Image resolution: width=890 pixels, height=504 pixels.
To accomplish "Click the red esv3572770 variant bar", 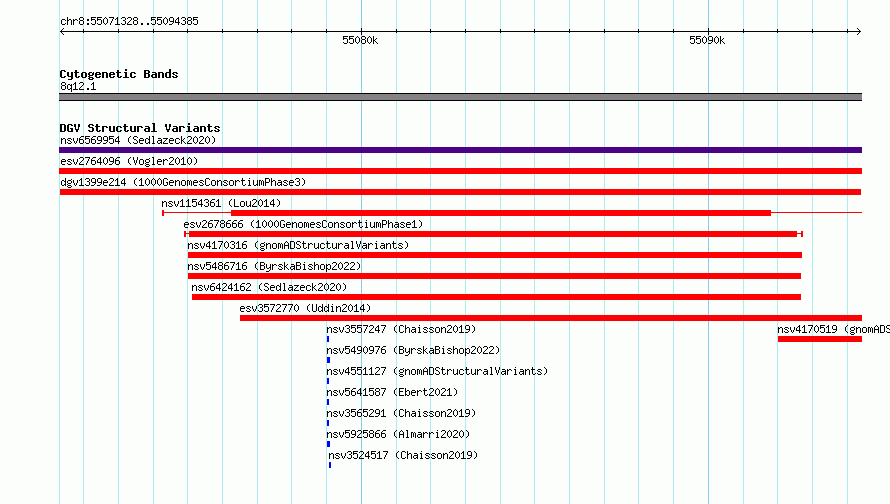I will click(551, 318).
